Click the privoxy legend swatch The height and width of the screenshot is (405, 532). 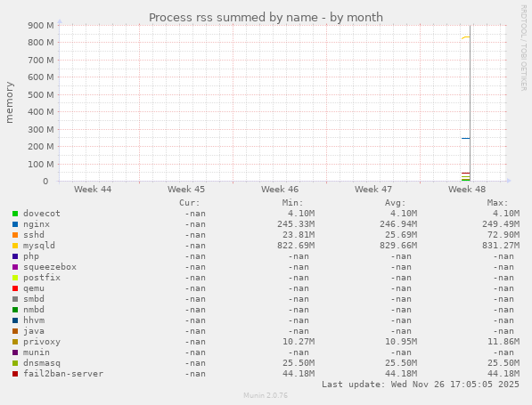point(15,342)
